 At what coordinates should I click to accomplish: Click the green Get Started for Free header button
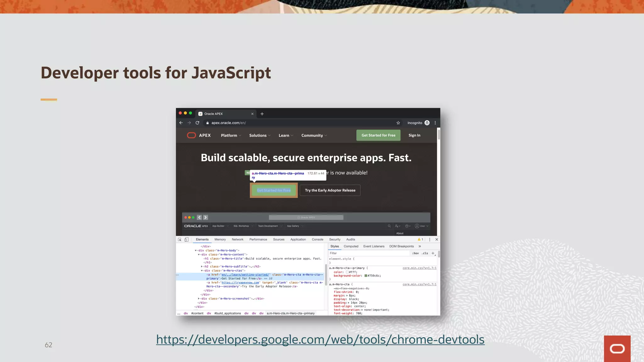pos(378,135)
